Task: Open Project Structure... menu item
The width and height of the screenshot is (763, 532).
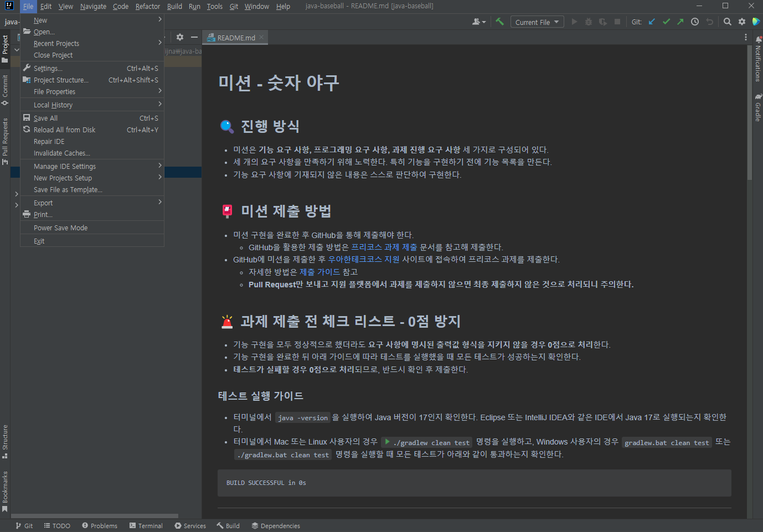Action: pos(92,80)
